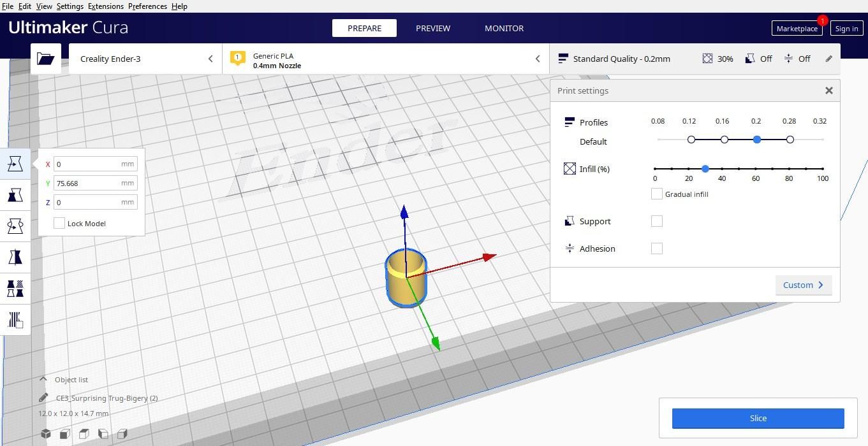Open the File menu
Image resolution: width=868 pixels, height=446 pixels.
tap(8, 6)
